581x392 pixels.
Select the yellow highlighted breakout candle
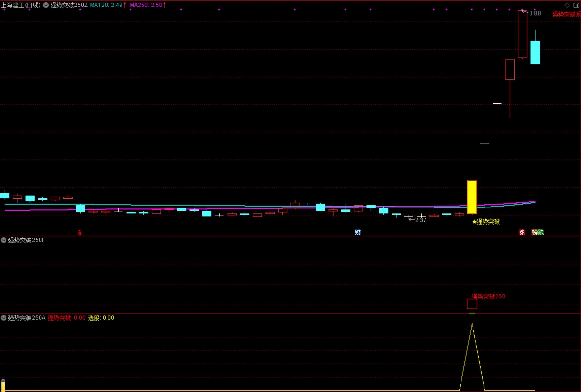pos(472,197)
